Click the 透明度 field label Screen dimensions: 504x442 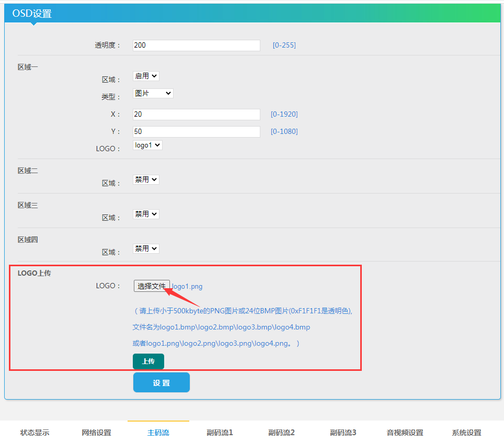[x=107, y=46]
